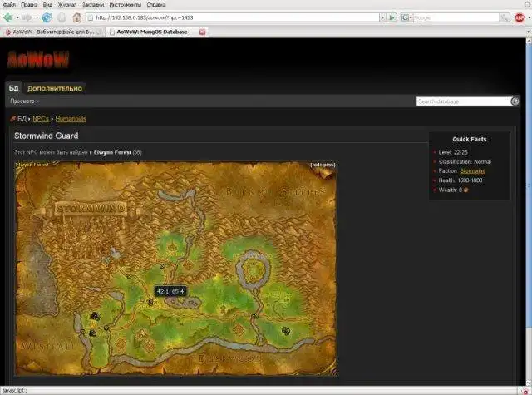Viewport: 532px width, 395px height.
Task: Click the Elwynn Forest location link
Action: click(x=112, y=152)
